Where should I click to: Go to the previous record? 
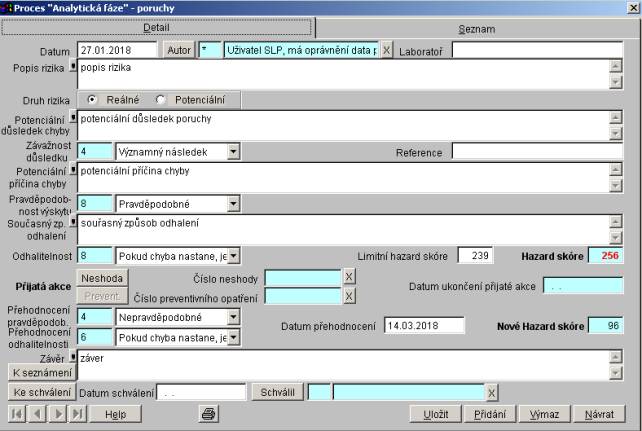pyautogui.click(x=36, y=413)
